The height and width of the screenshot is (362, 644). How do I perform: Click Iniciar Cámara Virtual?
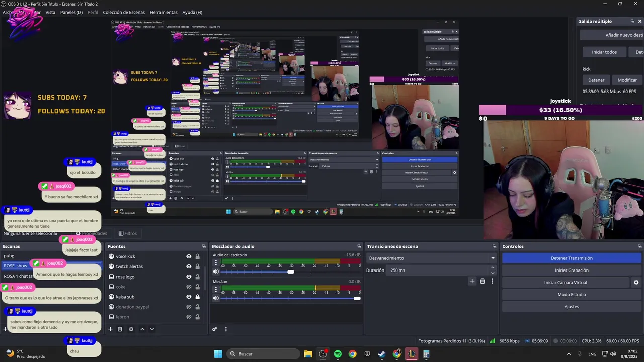tap(566, 283)
